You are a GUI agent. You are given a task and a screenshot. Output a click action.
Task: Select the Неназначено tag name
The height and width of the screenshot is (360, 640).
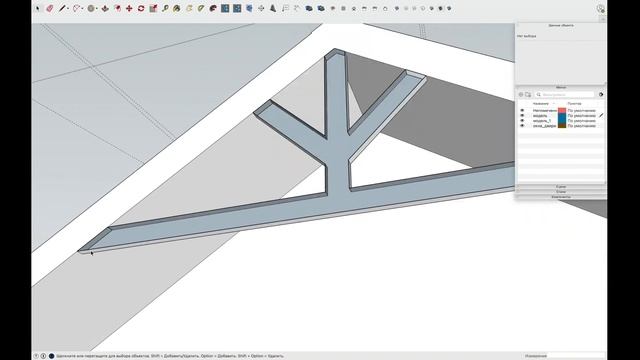pyautogui.click(x=544, y=111)
